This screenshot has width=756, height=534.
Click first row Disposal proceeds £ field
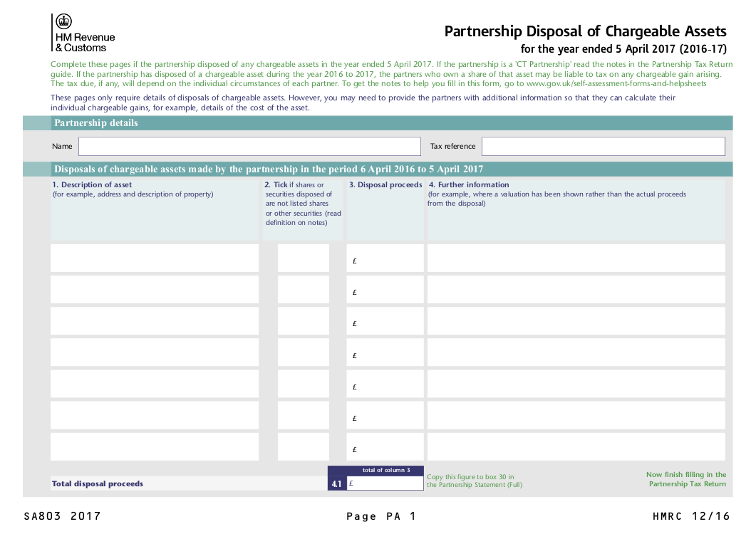(x=385, y=258)
